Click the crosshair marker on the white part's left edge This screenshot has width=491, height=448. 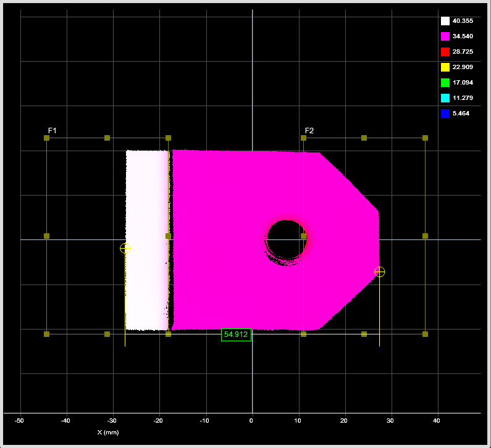(x=125, y=249)
